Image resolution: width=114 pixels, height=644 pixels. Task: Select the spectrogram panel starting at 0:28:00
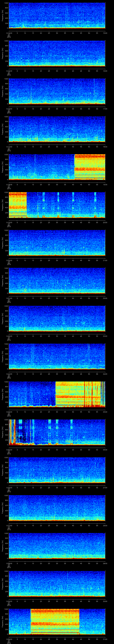57,546
